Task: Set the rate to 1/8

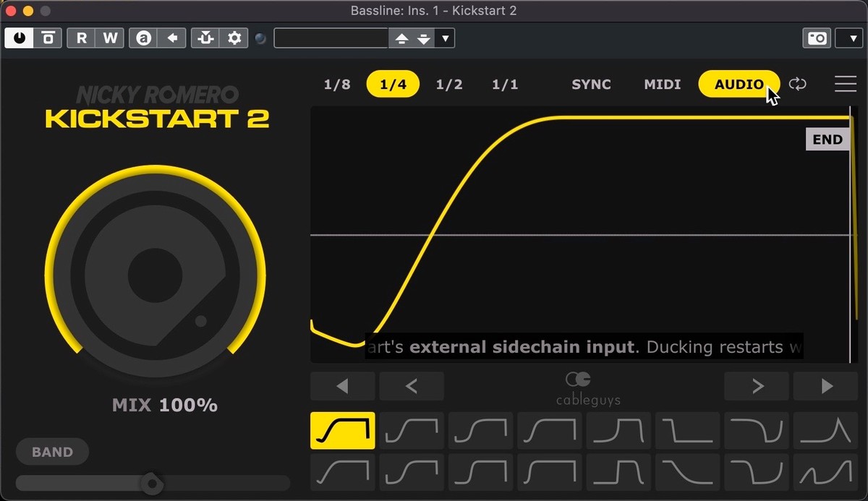Action: click(337, 85)
